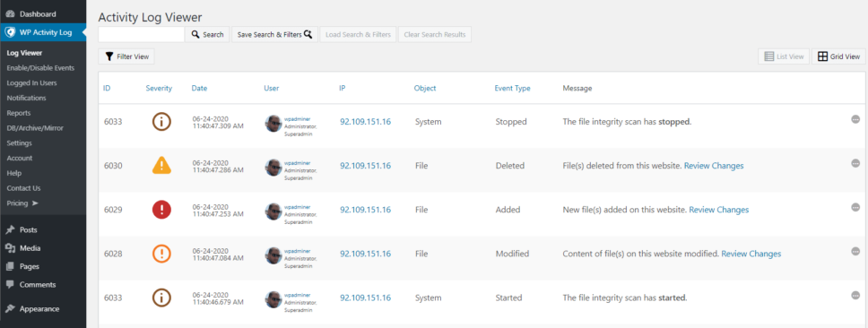Open Posts via its pin icon
This screenshot has width=868, height=328.
coord(10,229)
